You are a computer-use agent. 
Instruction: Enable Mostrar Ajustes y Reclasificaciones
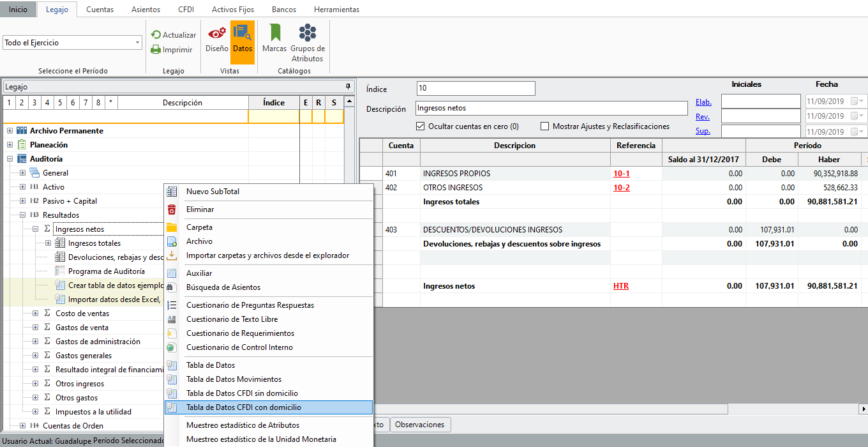[545, 126]
